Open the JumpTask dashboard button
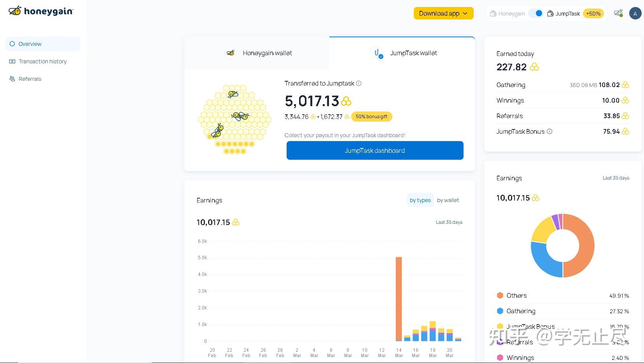The width and height of the screenshot is (644, 363). (x=375, y=150)
